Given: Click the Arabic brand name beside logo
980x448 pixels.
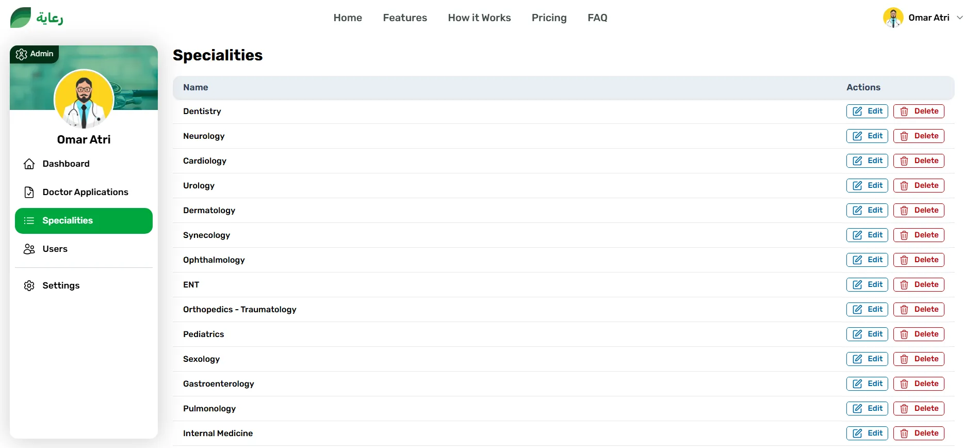Looking at the screenshot, I should [50, 18].
